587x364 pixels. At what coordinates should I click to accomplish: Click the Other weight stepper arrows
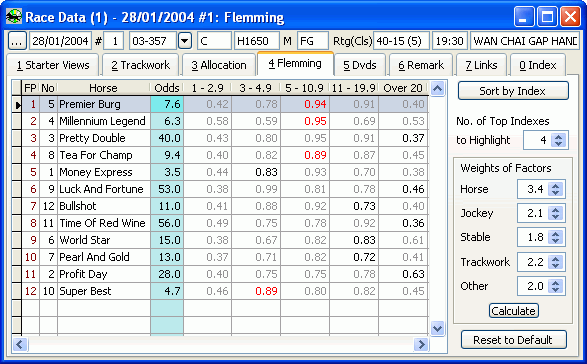[x=556, y=286]
